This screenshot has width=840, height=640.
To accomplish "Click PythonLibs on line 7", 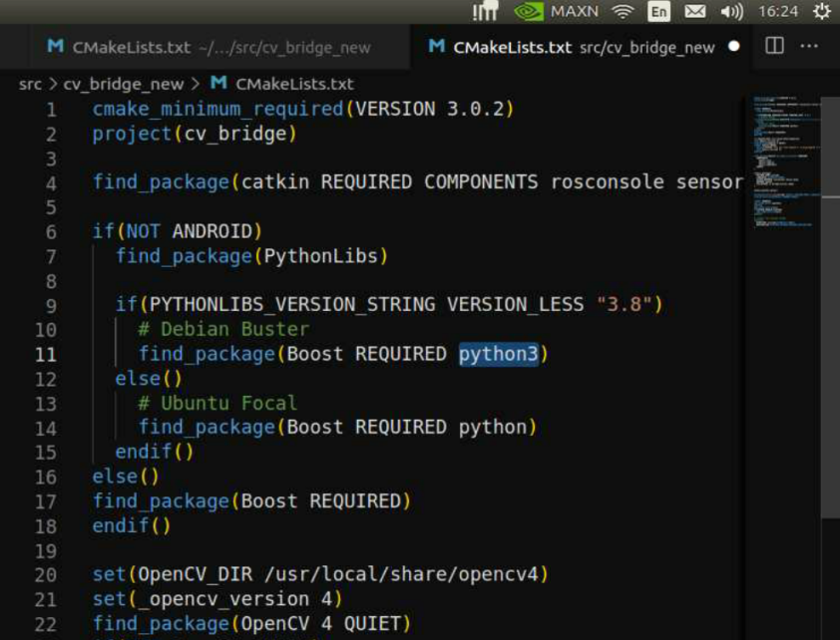I will click(x=321, y=256).
